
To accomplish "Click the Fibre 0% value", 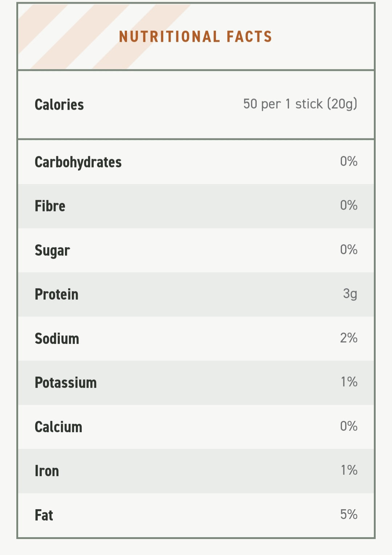I will [349, 205].
